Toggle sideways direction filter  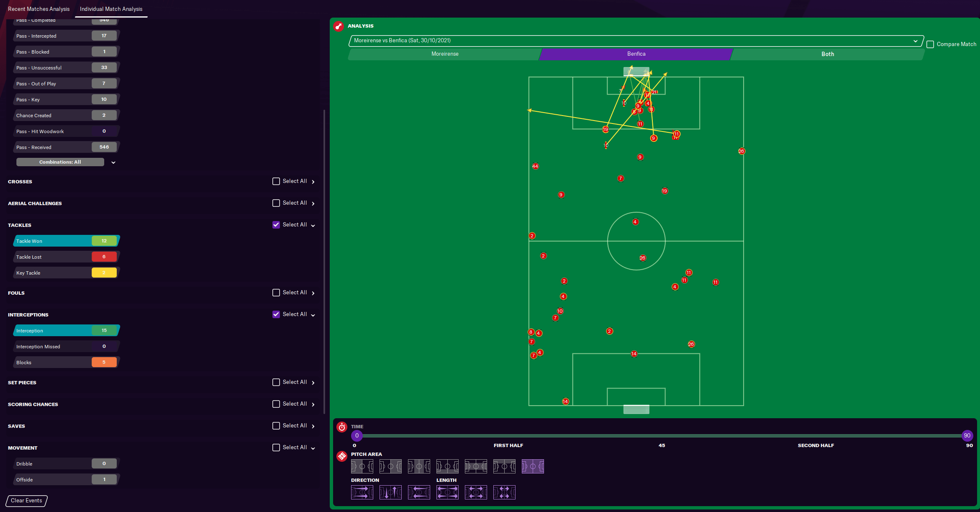[x=390, y=492]
